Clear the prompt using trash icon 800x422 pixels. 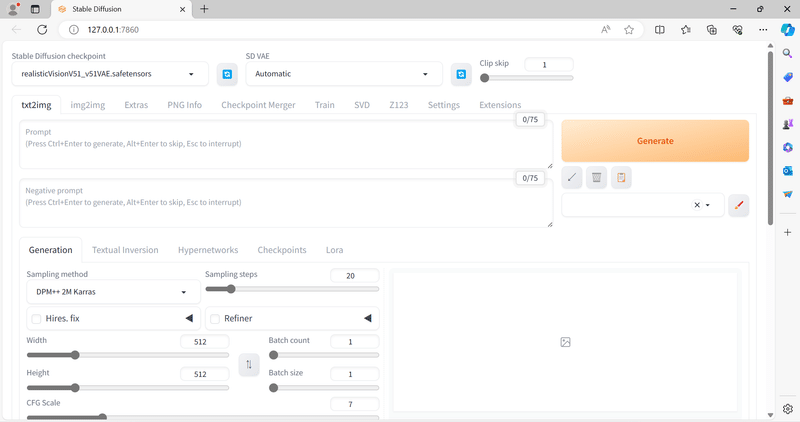pyautogui.click(x=596, y=178)
